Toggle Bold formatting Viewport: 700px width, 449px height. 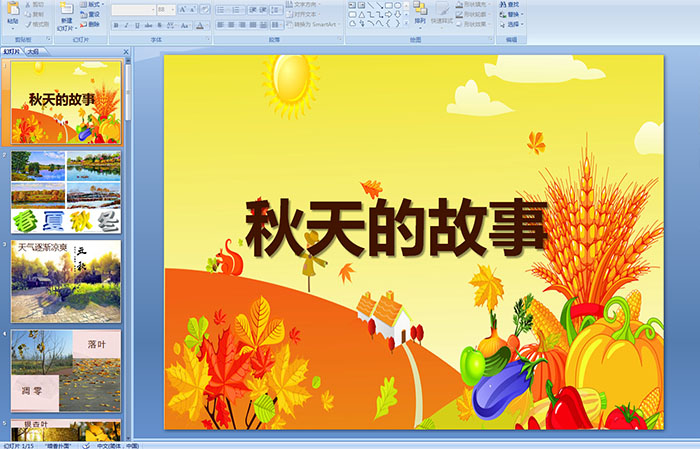115,25
